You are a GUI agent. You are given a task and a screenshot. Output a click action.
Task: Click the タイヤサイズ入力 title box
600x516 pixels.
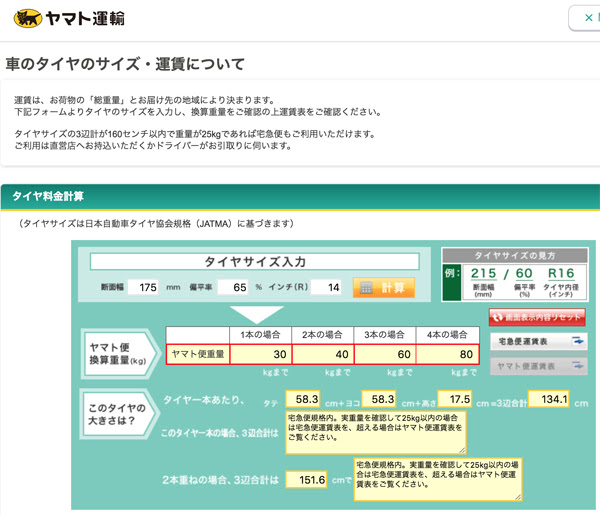255,262
